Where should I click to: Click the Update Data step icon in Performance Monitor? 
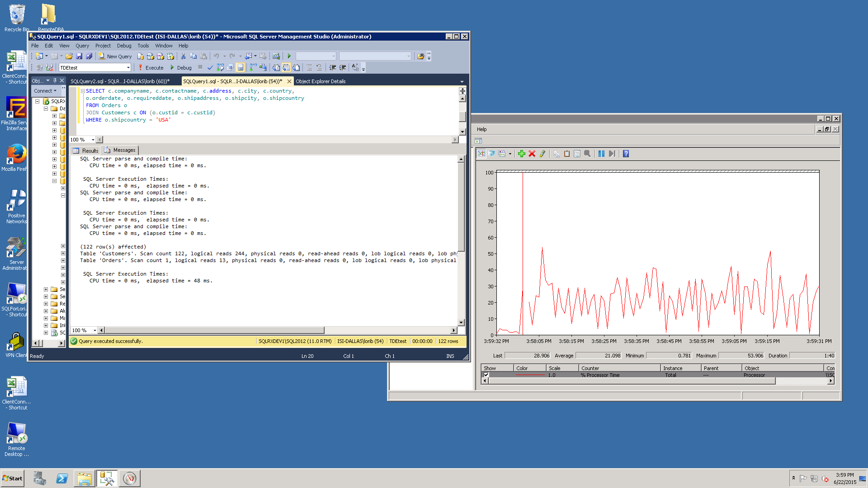point(612,154)
